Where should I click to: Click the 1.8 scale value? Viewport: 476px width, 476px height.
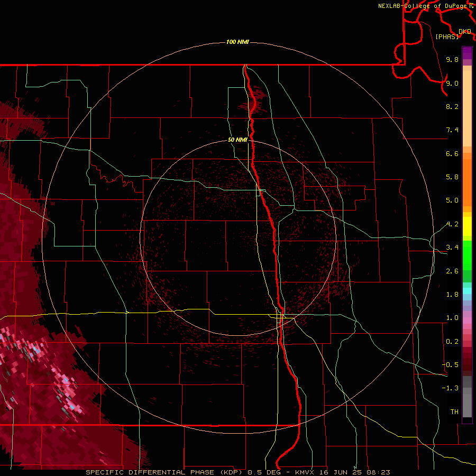(x=452, y=295)
